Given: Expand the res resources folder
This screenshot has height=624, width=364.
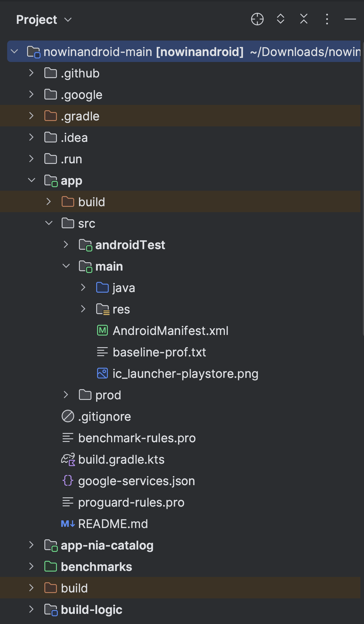Looking at the screenshot, I should point(83,309).
